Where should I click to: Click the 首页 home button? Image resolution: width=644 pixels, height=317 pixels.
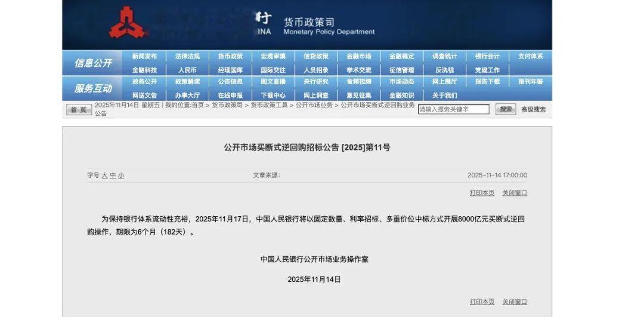click(x=79, y=109)
